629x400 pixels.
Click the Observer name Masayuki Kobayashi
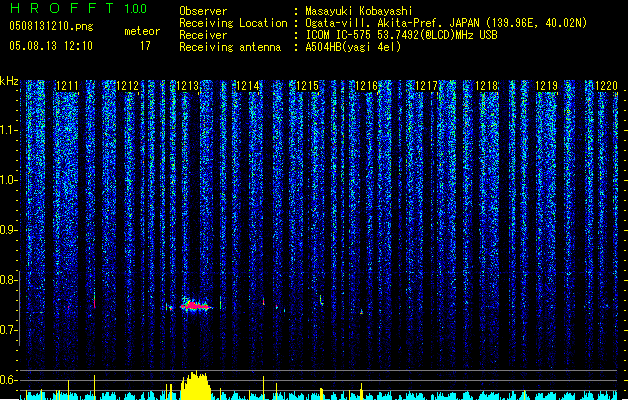coord(359,11)
